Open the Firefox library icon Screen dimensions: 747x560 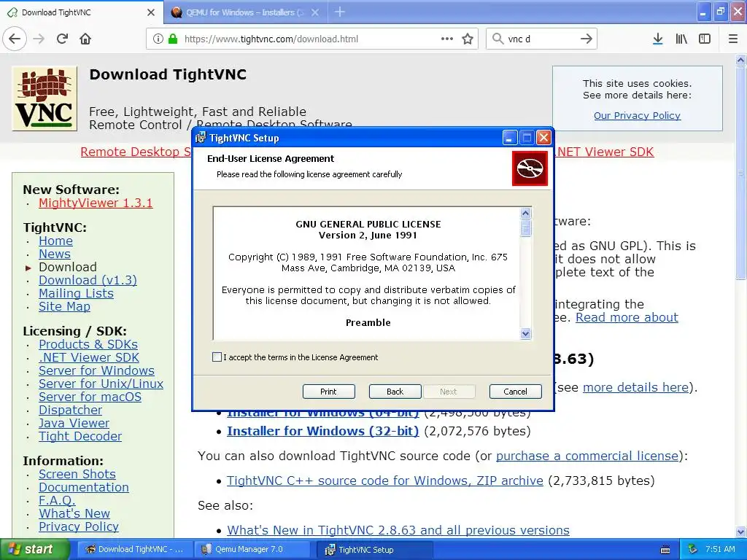point(681,39)
